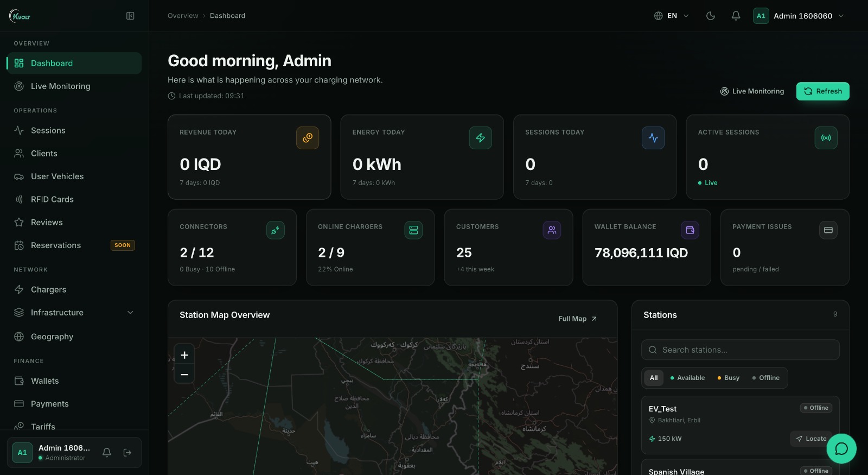Click sidebar logout icon
The width and height of the screenshot is (868, 475).
127,452
